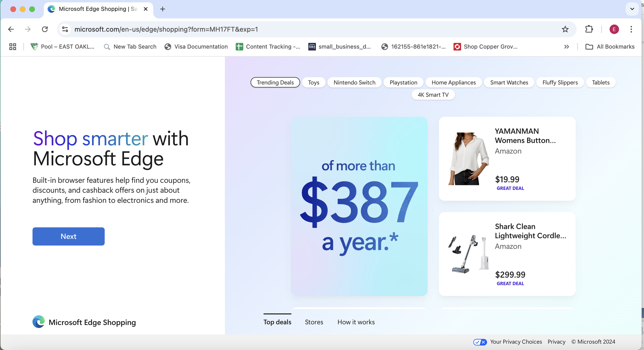Open the Privacy footer link
Screen dimensions: 644x350
(x=556, y=342)
